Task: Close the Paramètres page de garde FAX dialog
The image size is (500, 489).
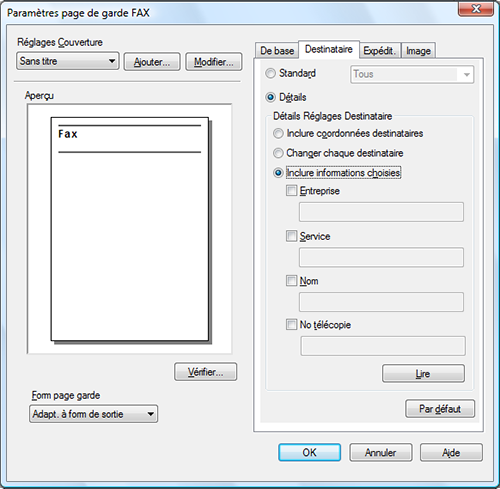Action: click(476, 9)
